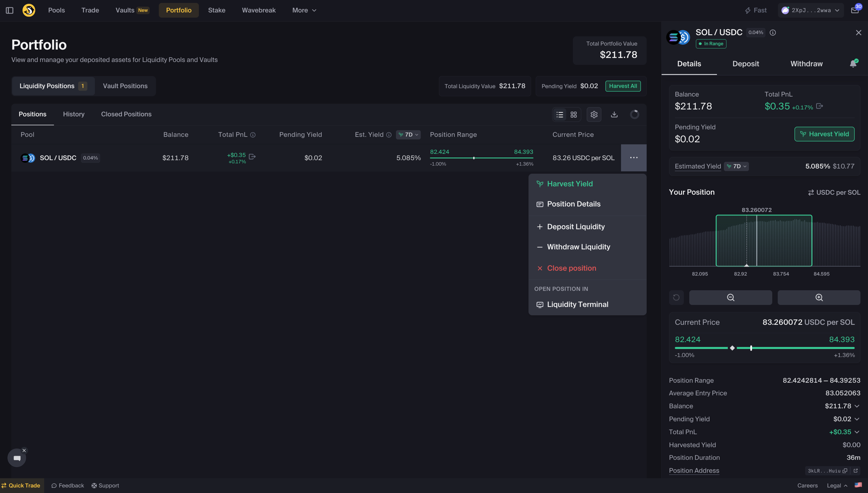
Task: Reset the position chart zoom
Action: [x=676, y=297]
